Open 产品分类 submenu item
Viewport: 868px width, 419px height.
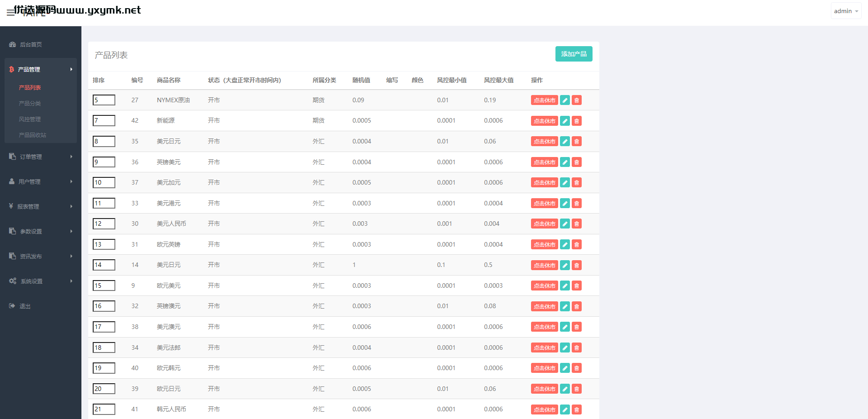pos(30,103)
